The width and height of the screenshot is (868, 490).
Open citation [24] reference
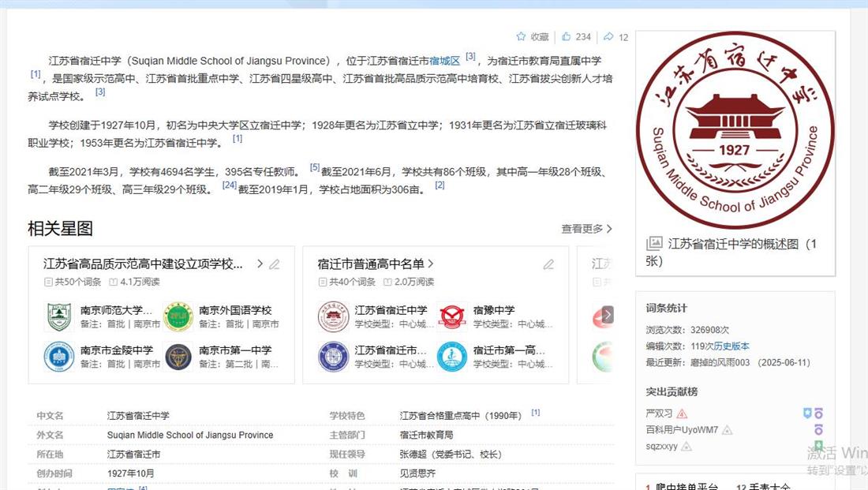pyautogui.click(x=229, y=185)
